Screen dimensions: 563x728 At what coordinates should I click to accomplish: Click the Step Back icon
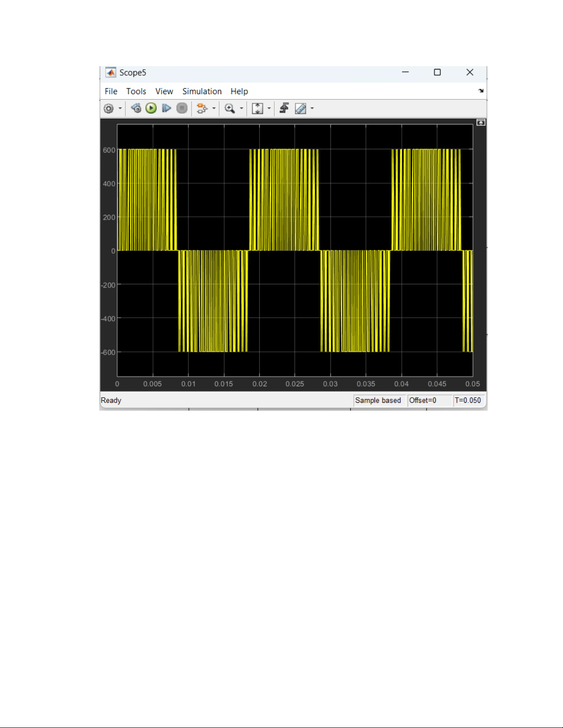coord(136,108)
